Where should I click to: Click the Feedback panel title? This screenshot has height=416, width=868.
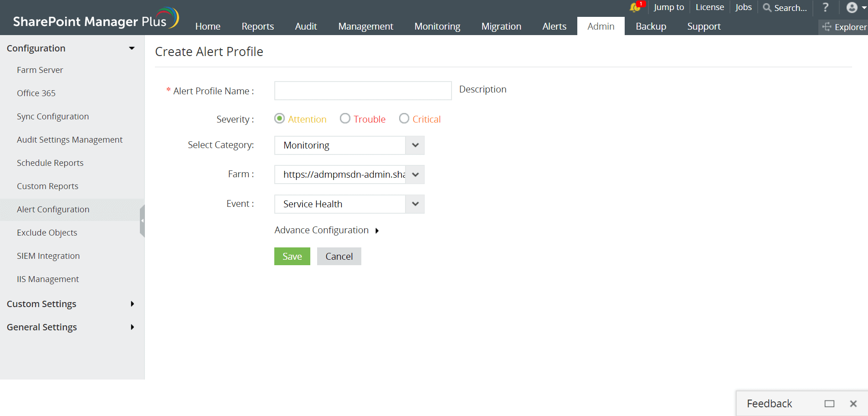[x=770, y=404]
